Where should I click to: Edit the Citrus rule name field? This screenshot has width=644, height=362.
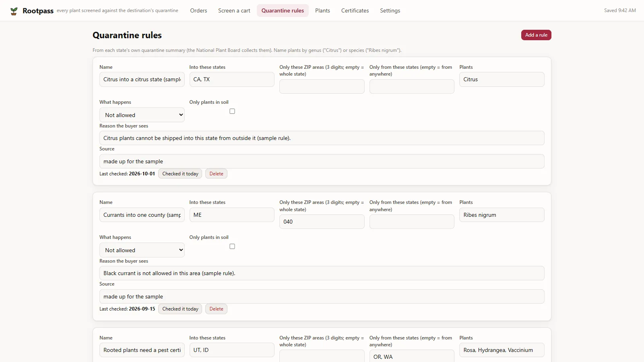[x=142, y=79]
